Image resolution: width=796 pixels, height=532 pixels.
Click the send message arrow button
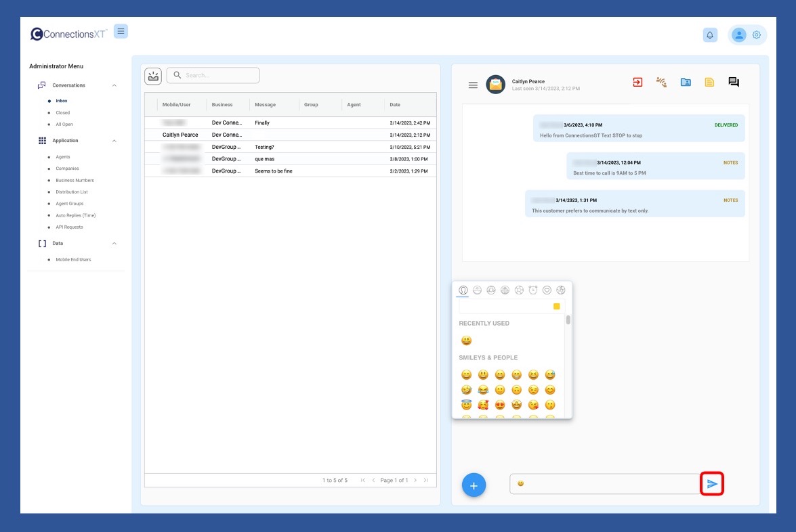pyautogui.click(x=712, y=484)
